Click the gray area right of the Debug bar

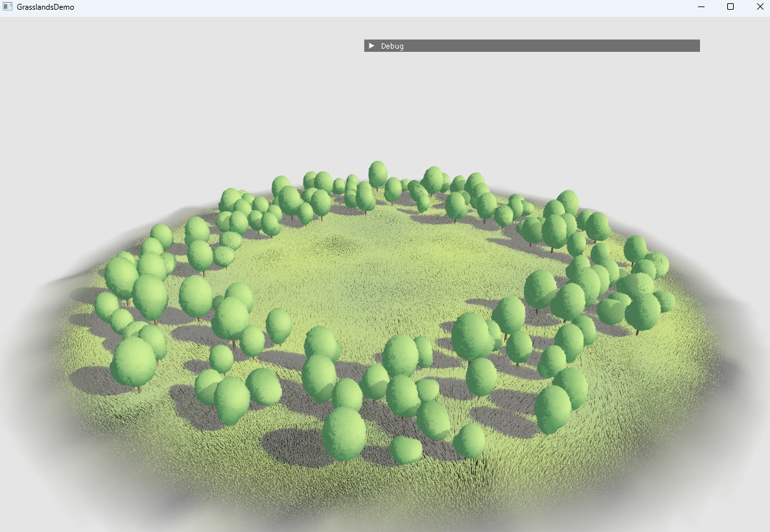point(732,45)
